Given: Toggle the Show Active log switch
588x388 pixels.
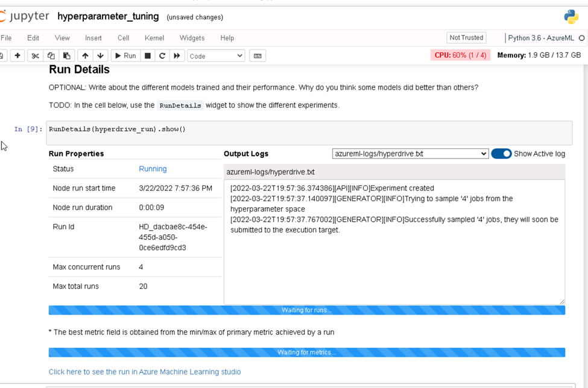Looking at the screenshot, I should click(501, 154).
